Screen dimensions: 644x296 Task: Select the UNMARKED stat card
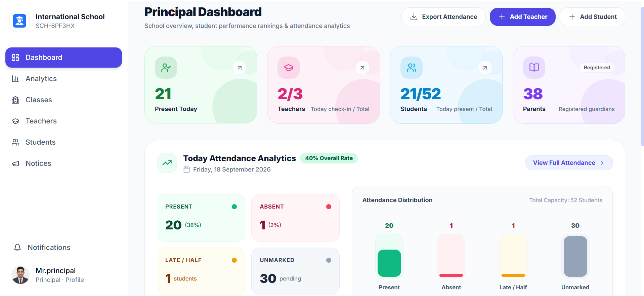(295, 271)
